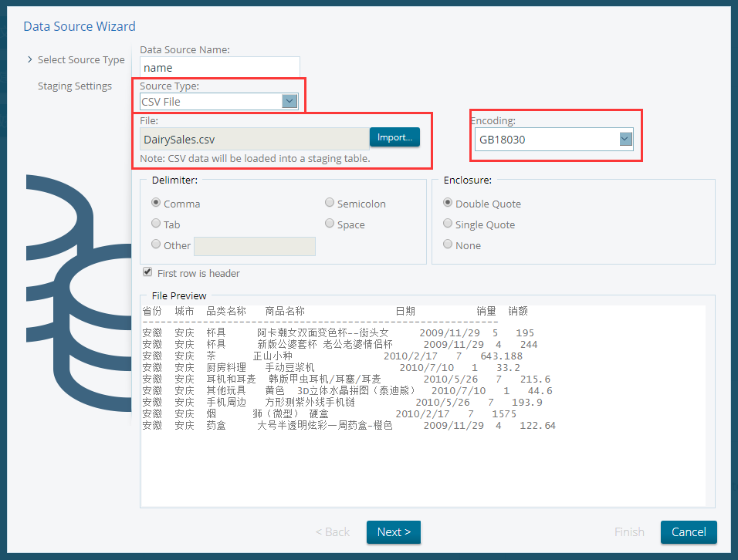
Task: Select the Comma delimiter radio button
Action: [156, 203]
